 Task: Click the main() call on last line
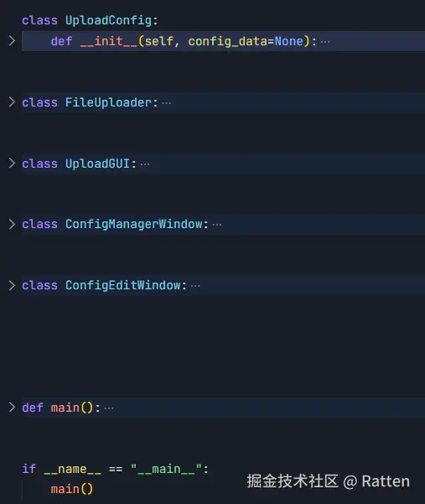point(72,489)
